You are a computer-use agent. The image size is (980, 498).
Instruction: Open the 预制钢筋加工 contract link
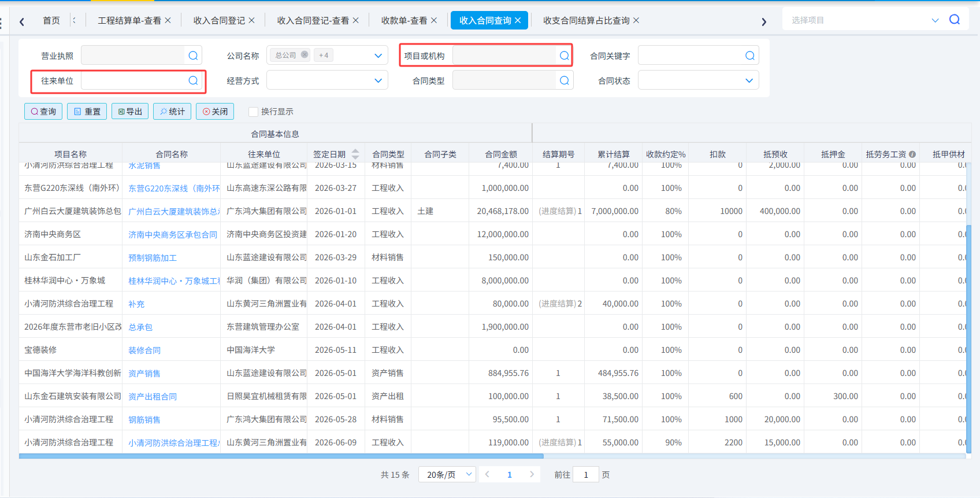(153, 258)
